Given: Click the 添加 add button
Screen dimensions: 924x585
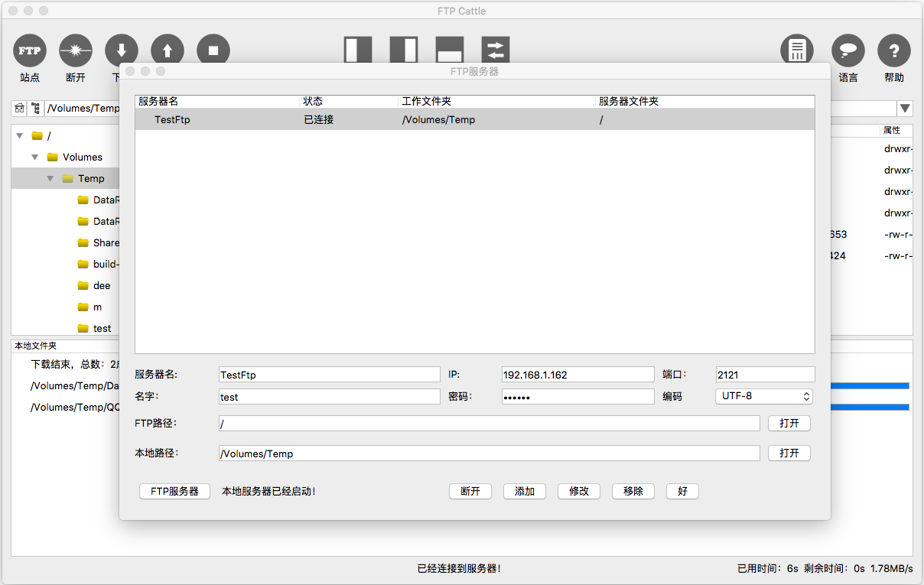Looking at the screenshot, I should click(525, 491).
